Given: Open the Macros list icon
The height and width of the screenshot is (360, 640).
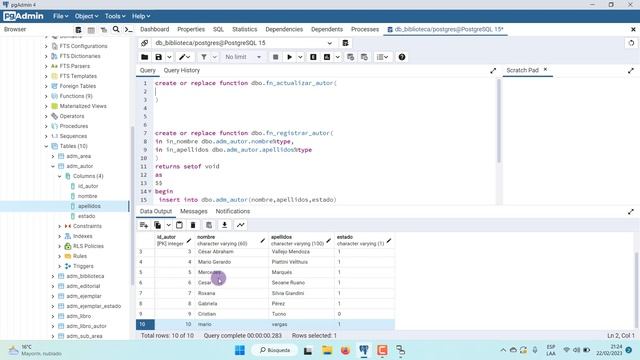Looking at the screenshot, I should 382,57.
